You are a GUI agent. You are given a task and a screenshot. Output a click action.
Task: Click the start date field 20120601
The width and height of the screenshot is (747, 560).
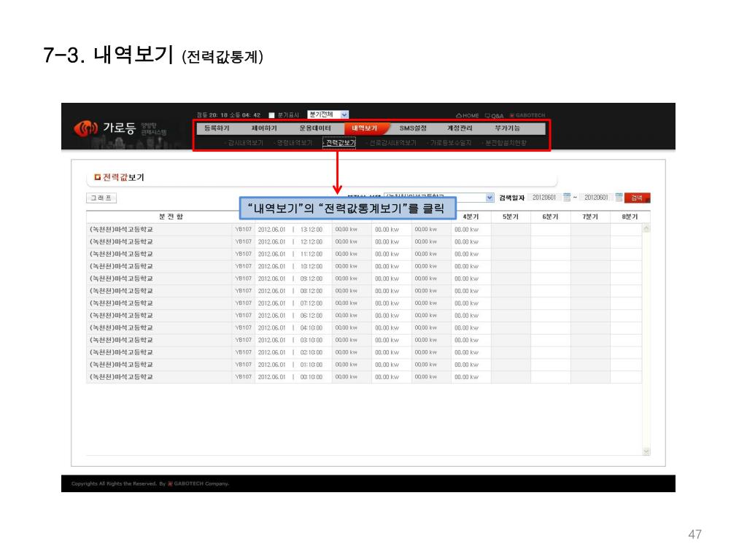[544, 198]
